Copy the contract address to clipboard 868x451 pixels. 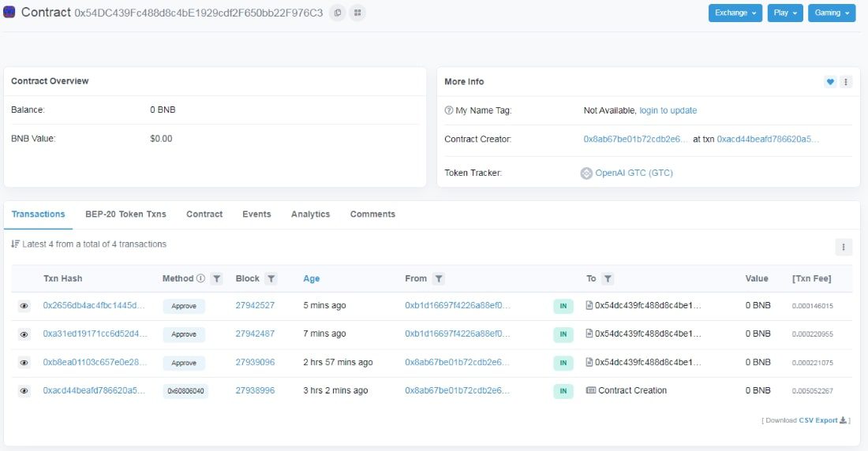[338, 13]
